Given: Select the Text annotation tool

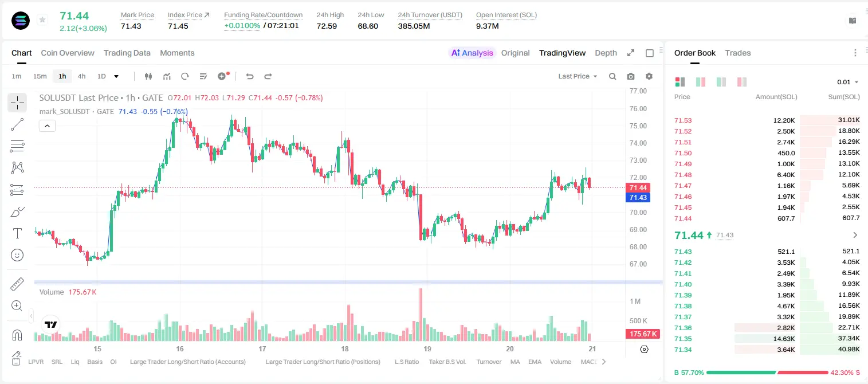Looking at the screenshot, I should (17, 233).
